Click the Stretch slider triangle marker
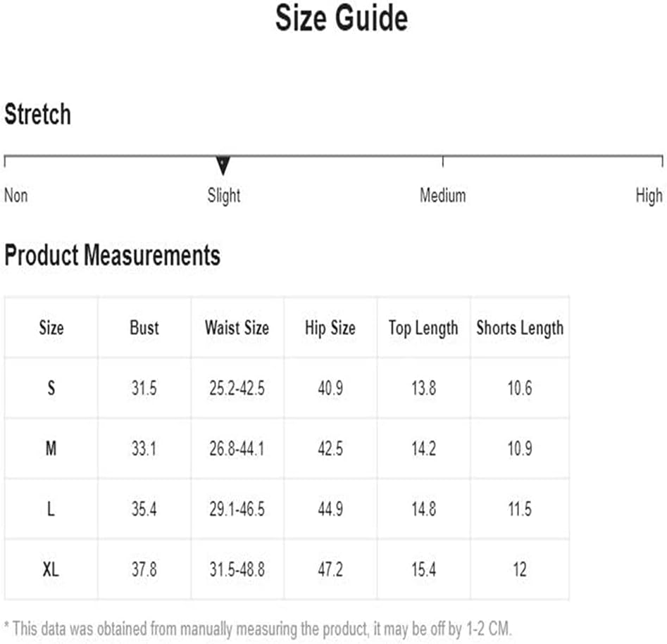This screenshot has width=667, height=644. 223,165
